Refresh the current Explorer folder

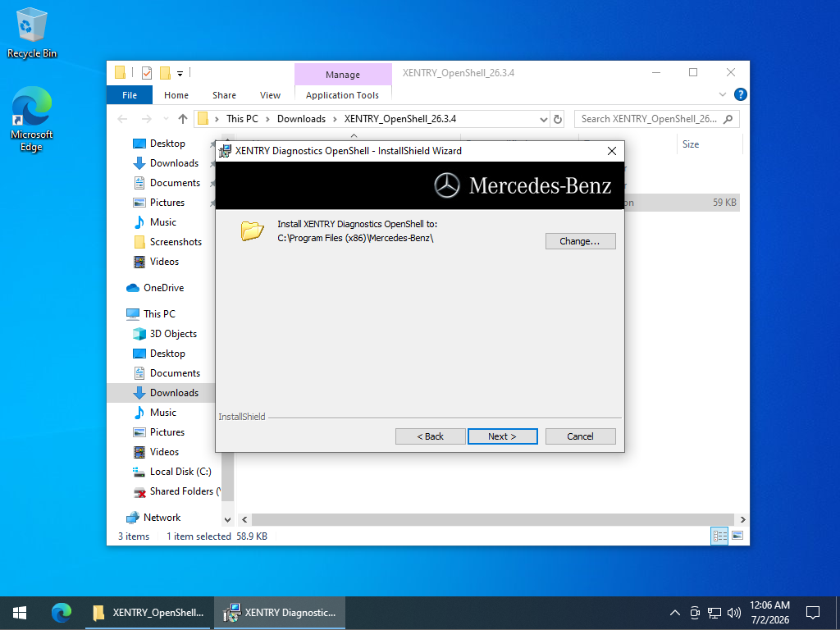click(x=558, y=119)
